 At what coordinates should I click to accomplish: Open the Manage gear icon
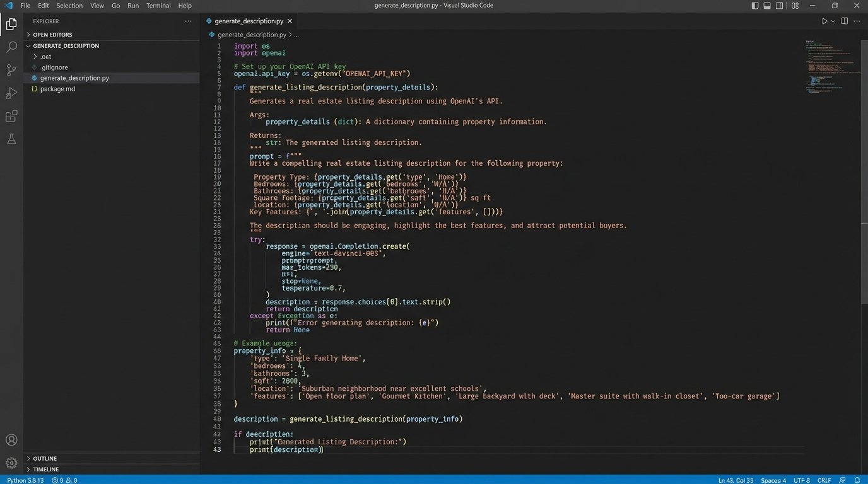(x=11, y=463)
